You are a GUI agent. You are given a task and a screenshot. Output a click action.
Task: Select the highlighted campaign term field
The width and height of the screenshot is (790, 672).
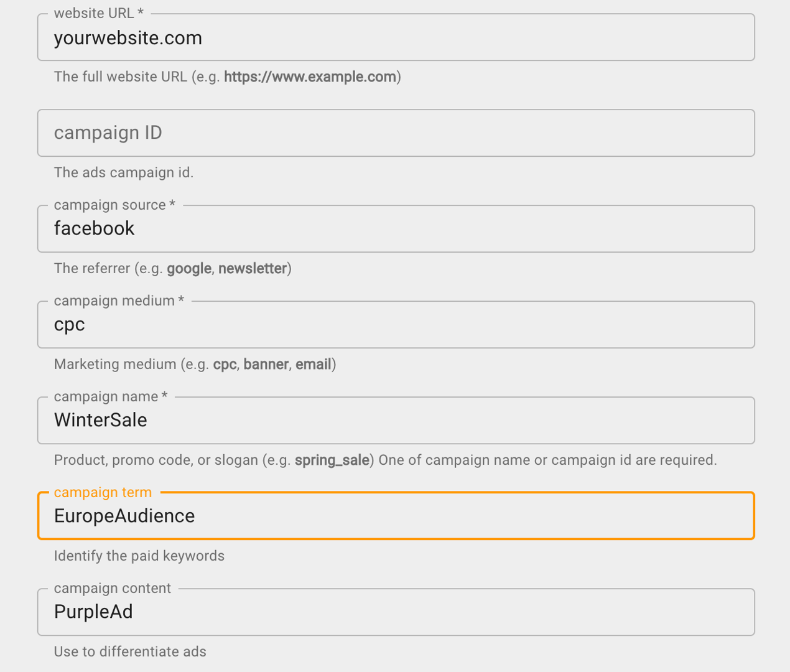[x=395, y=516]
